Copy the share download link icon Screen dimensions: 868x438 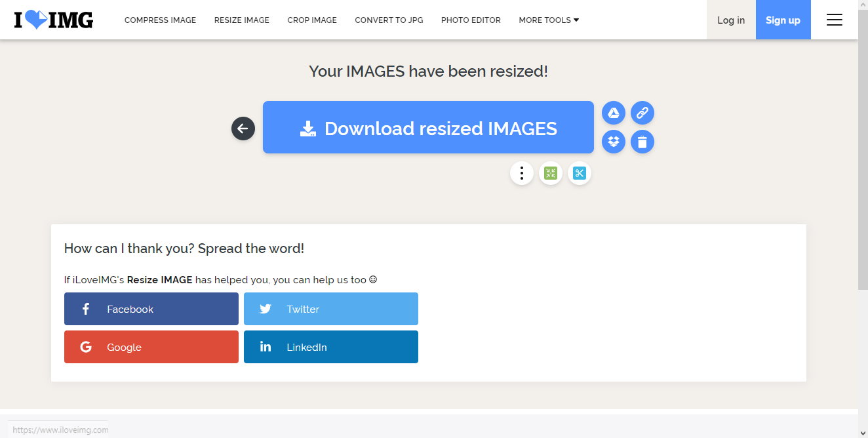(642, 113)
